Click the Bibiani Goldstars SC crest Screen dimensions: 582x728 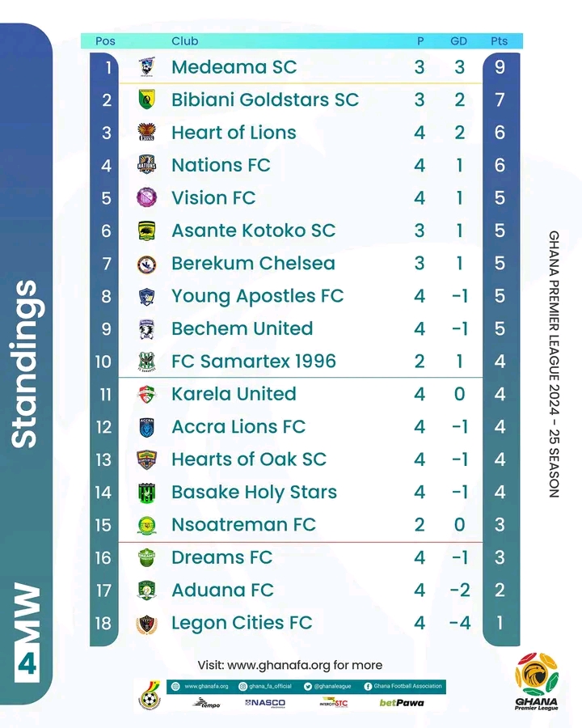(x=146, y=100)
